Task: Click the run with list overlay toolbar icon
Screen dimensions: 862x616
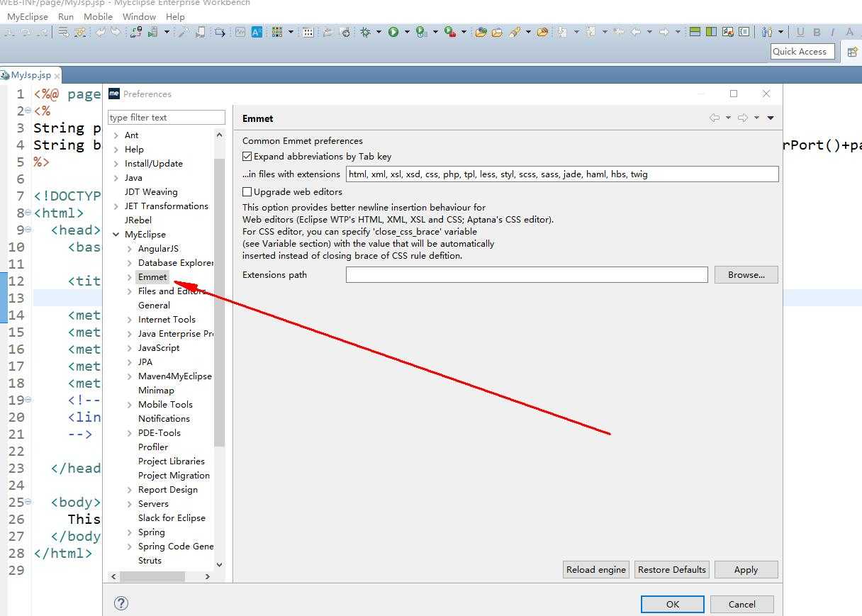Action: (422, 32)
